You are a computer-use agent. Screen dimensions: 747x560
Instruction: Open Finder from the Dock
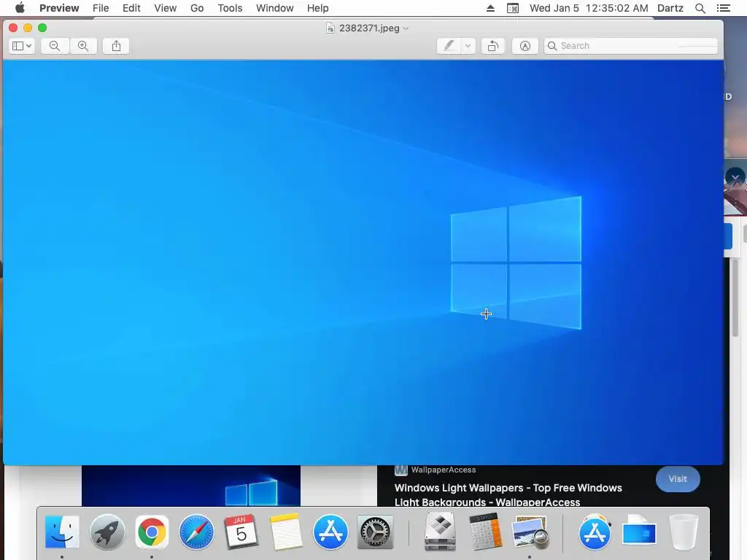(62, 532)
